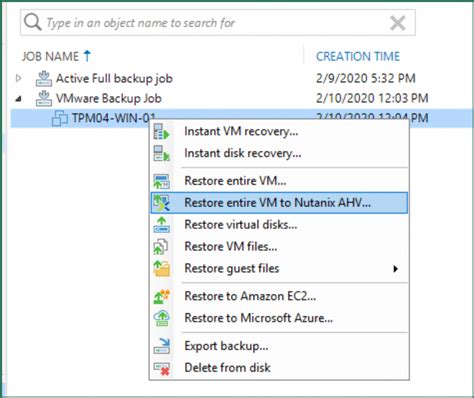
Task: Choose Instant VM recovery from menu
Action: tap(279, 131)
